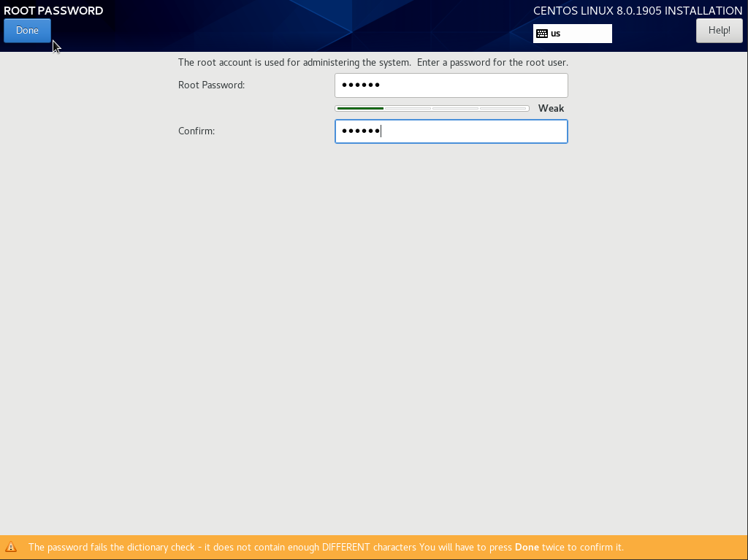Screen dimensions: 748x560
Task: Select the us keyboard layout indicator
Action: click(x=573, y=34)
